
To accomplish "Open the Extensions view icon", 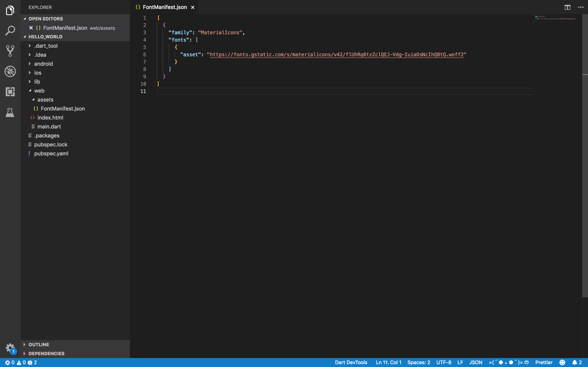I will pos(10,92).
